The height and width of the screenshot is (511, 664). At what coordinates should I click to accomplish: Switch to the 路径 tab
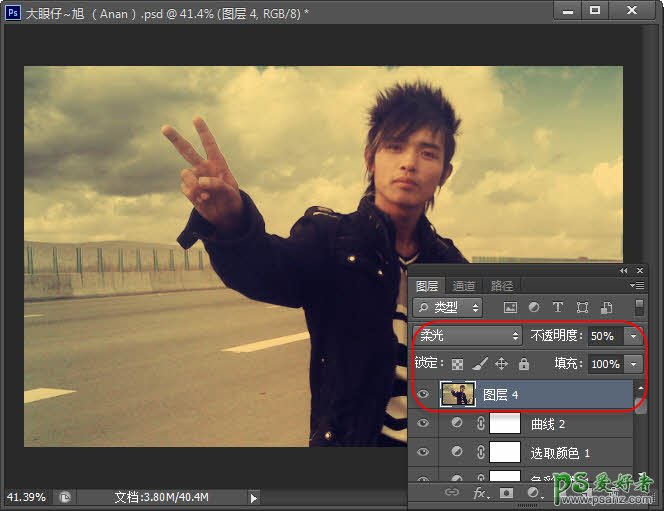coord(497,286)
